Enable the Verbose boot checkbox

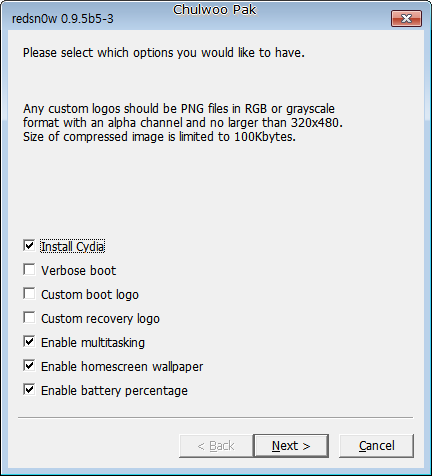point(29,270)
